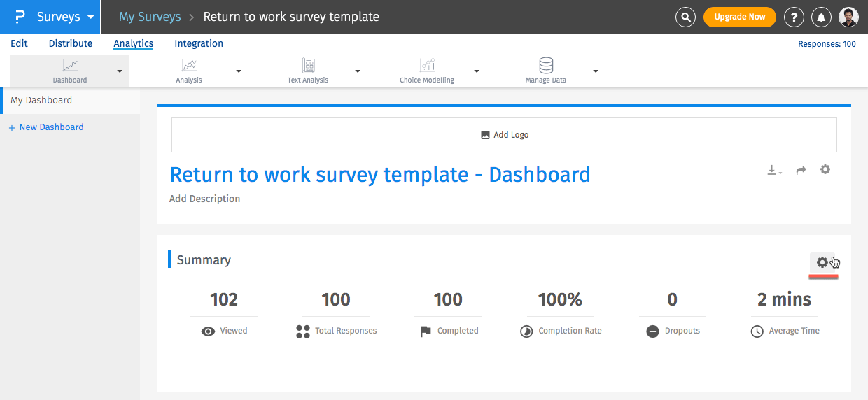Click the search magnifier icon in header
Screen dimensions: 868x400
pyautogui.click(x=685, y=17)
